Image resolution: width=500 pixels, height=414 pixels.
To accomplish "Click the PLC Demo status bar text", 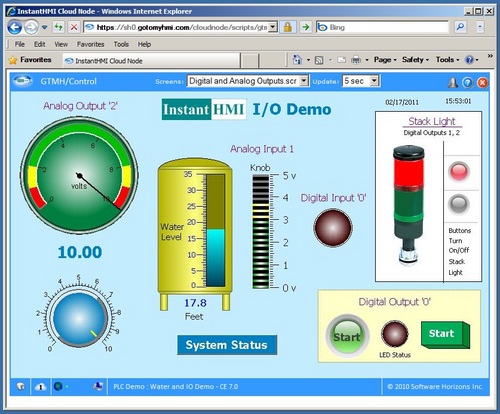I will click(176, 387).
